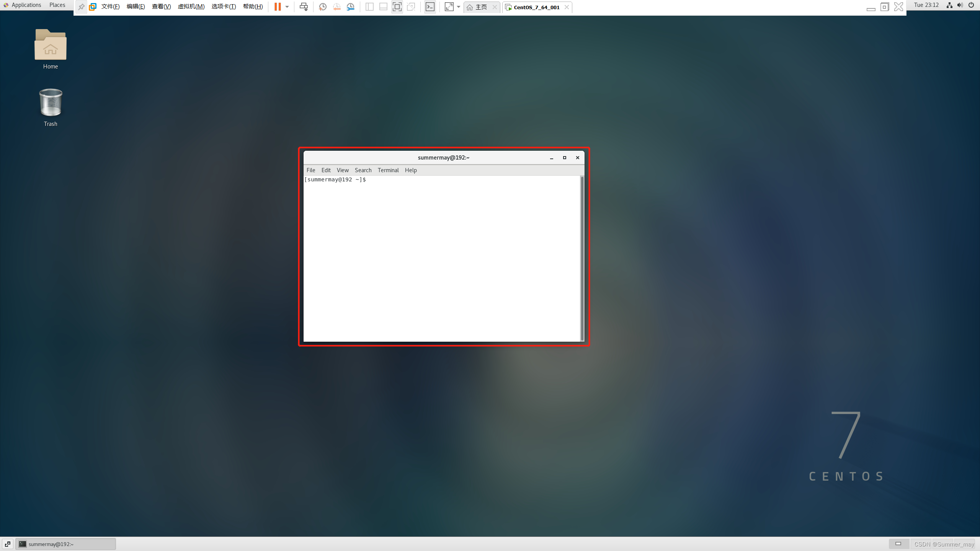Open the Applications menu in GNOME panel
Screen dimensions: 980x551
(26, 5)
